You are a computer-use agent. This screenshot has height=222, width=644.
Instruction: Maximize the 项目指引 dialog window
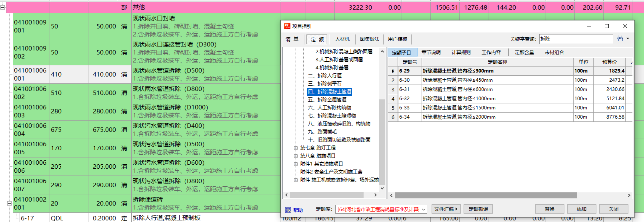click(x=606, y=26)
